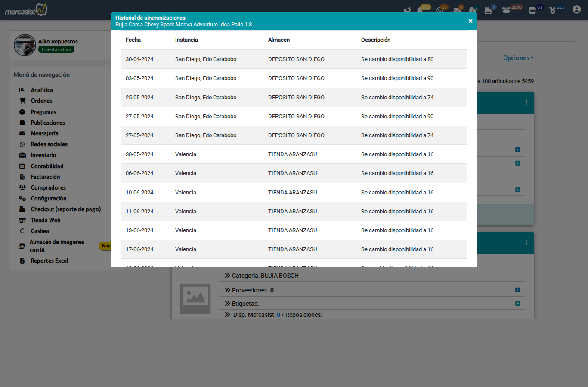Select Checkout (reporte de pago) menu entry
This screenshot has height=387, width=588.
point(65,209)
